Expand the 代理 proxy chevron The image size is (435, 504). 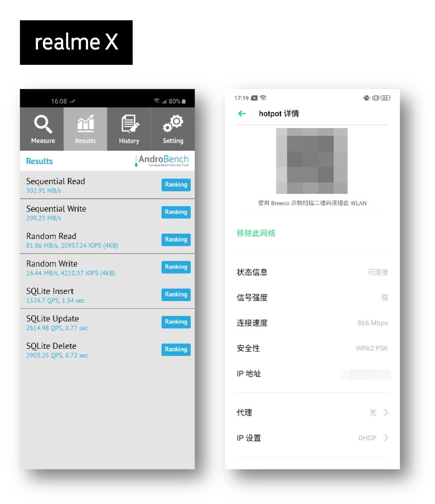click(x=386, y=413)
